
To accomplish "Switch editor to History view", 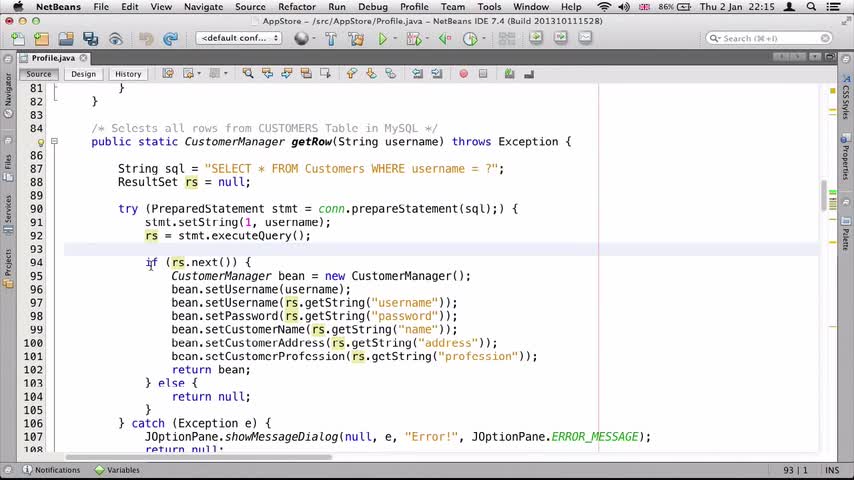I will point(128,74).
